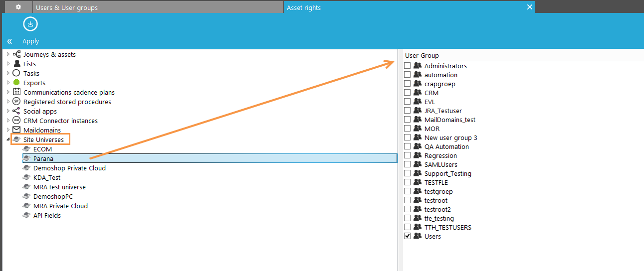This screenshot has width=644, height=271.
Task: Expand the CRM Connector instances node
Action: pos(8,121)
